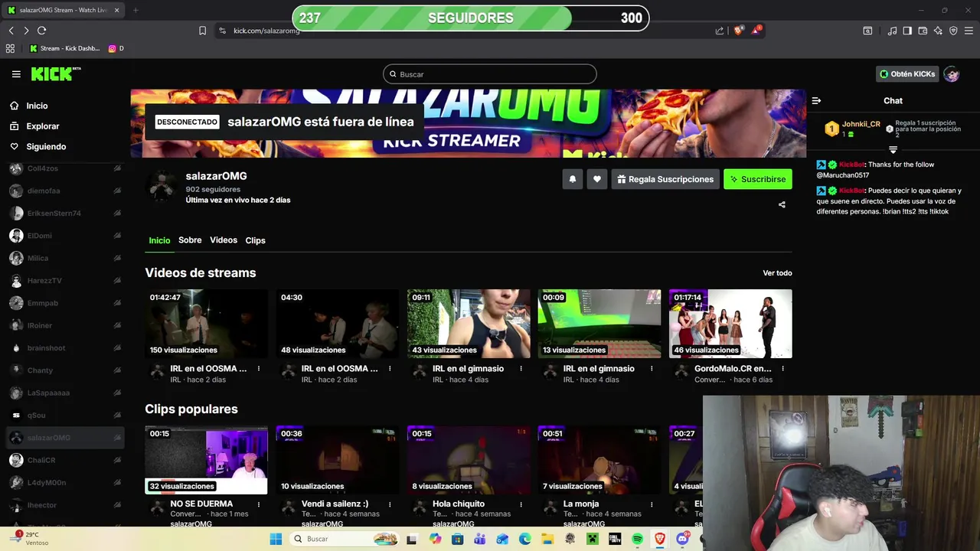The image size is (980, 551).
Task: Switch to the Sobre tab
Action: click(x=190, y=240)
